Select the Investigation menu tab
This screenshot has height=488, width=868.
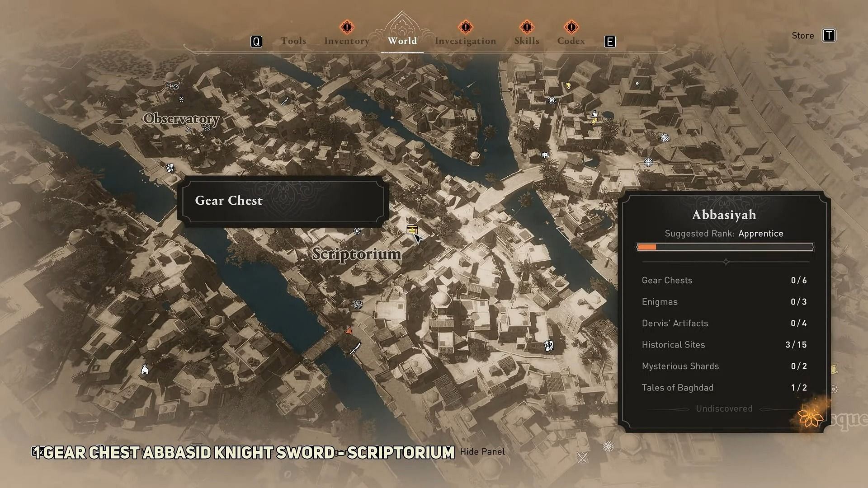[465, 41]
